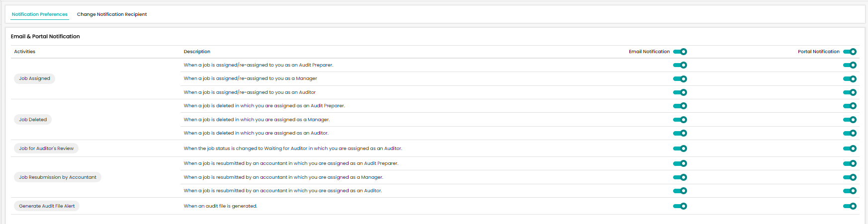The height and width of the screenshot is (224, 868).
Task: Select description 'job is deleted... as an Audit Preparer'
Action: tap(264, 106)
